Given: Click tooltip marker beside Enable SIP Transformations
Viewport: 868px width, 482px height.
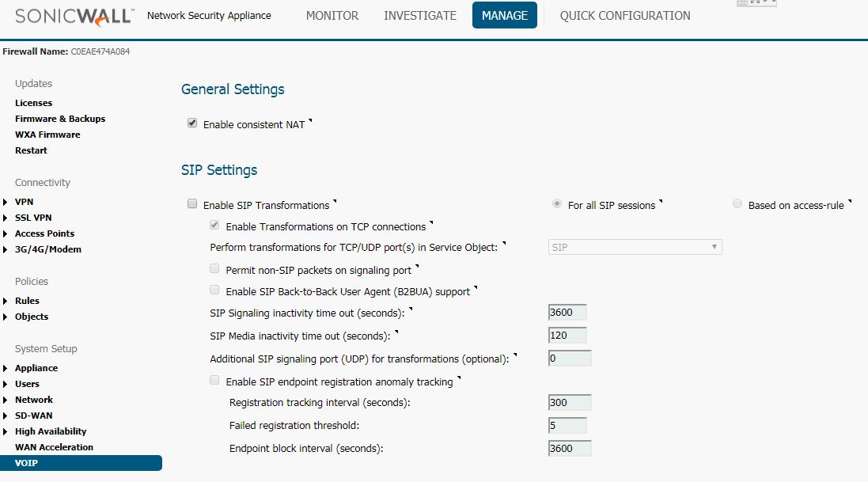Looking at the screenshot, I should pos(335,201).
